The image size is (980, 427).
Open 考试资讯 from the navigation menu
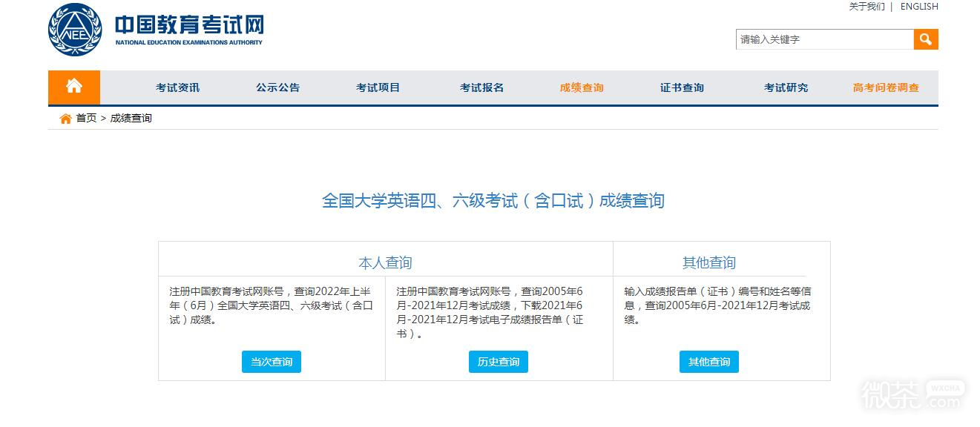click(x=177, y=87)
